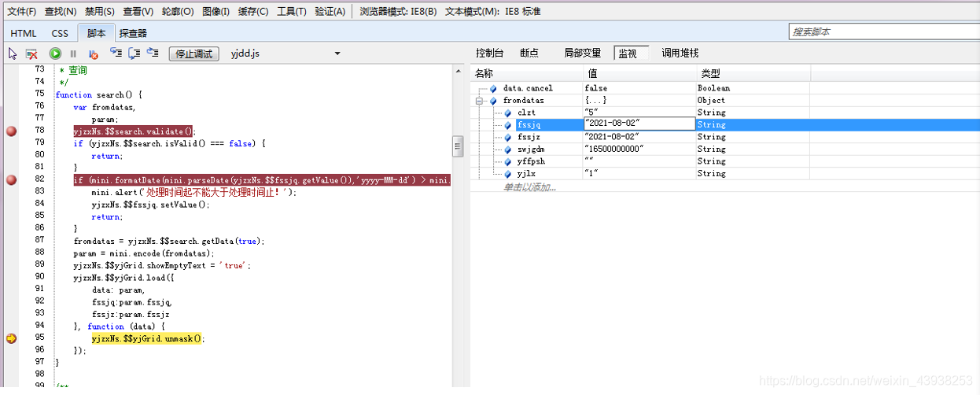Switch to the HTML tab
Screen dimensions: 980x395
[24, 33]
